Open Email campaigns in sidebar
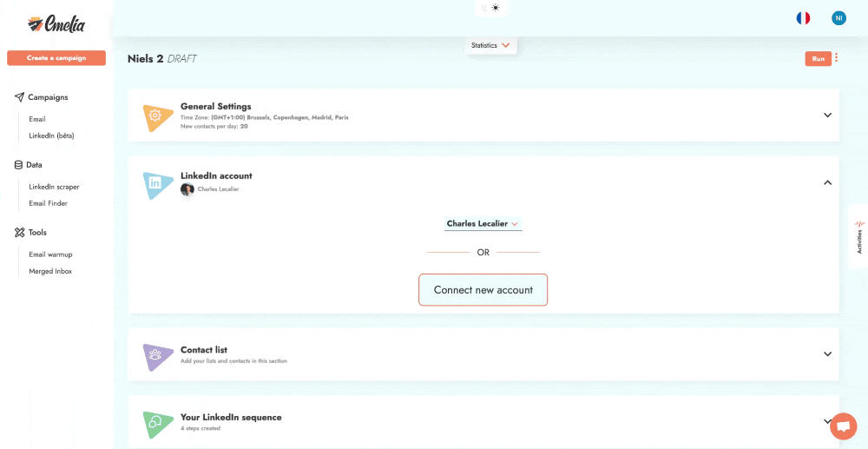This screenshot has width=868, height=449. (x=37, y=119)
